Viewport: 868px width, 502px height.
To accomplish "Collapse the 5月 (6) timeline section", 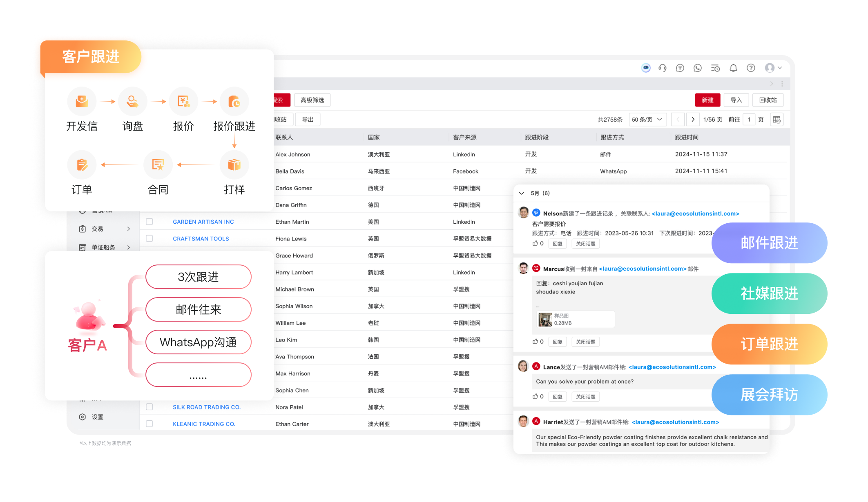I will pyautogui.click(x=522, y=193).
